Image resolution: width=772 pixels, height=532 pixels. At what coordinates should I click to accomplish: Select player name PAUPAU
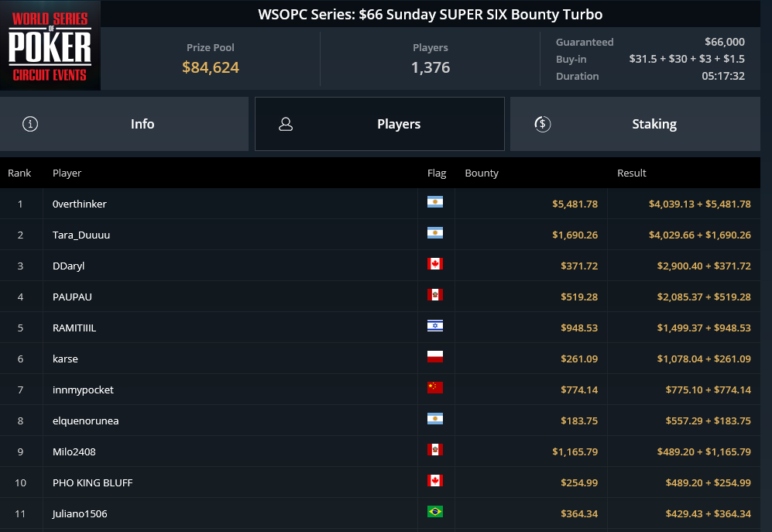tap(72, 297)
